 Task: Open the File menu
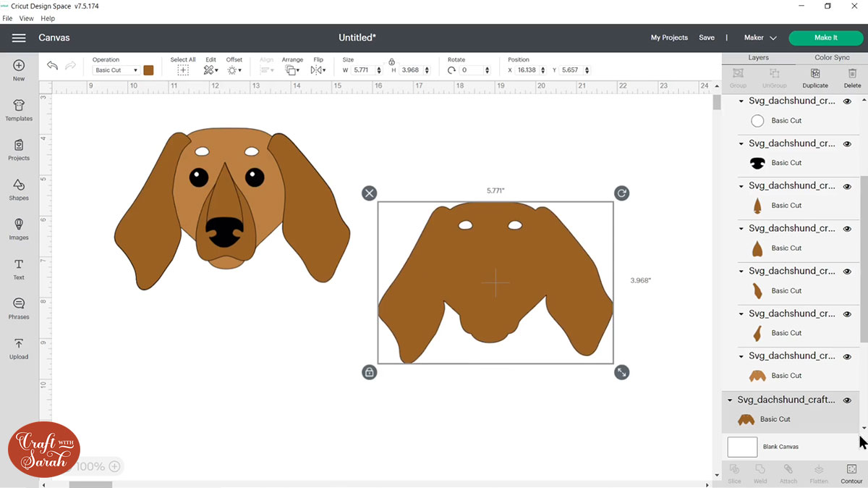click(7, 18)
